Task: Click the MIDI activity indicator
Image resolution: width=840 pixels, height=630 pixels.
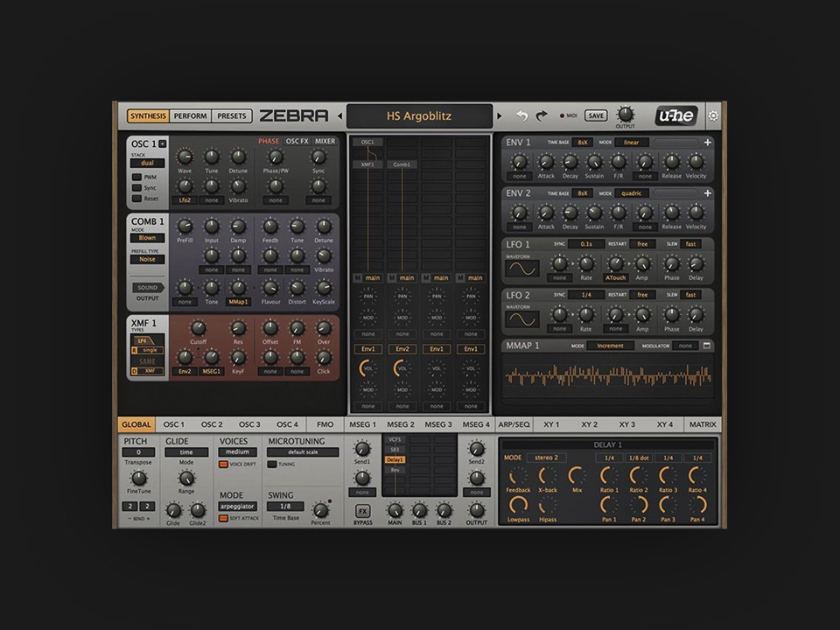Action: click(x=562, y=115)
